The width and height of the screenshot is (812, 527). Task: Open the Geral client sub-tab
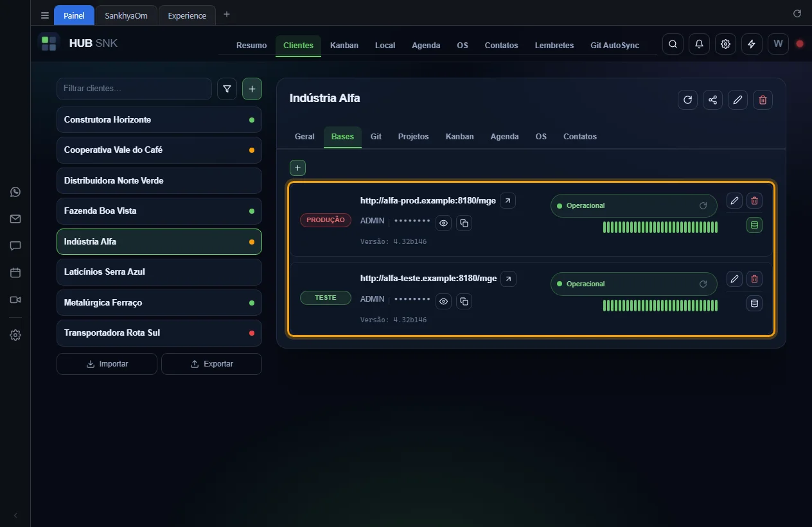tap(304, 137)
